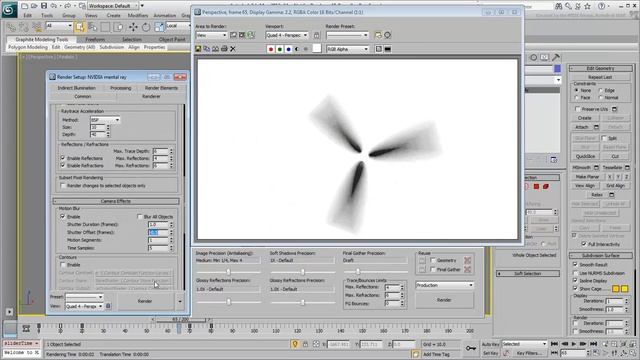Toggle Enable Refractions checkbox
Viewport: 640px width, 360px height.
pos(63,165)
